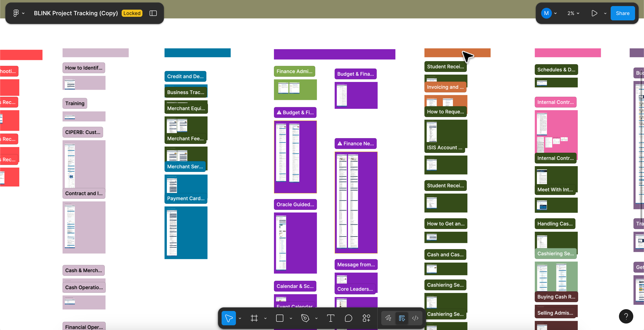Open the Actions components tool

pyautogui.click(x=366, y=318)
